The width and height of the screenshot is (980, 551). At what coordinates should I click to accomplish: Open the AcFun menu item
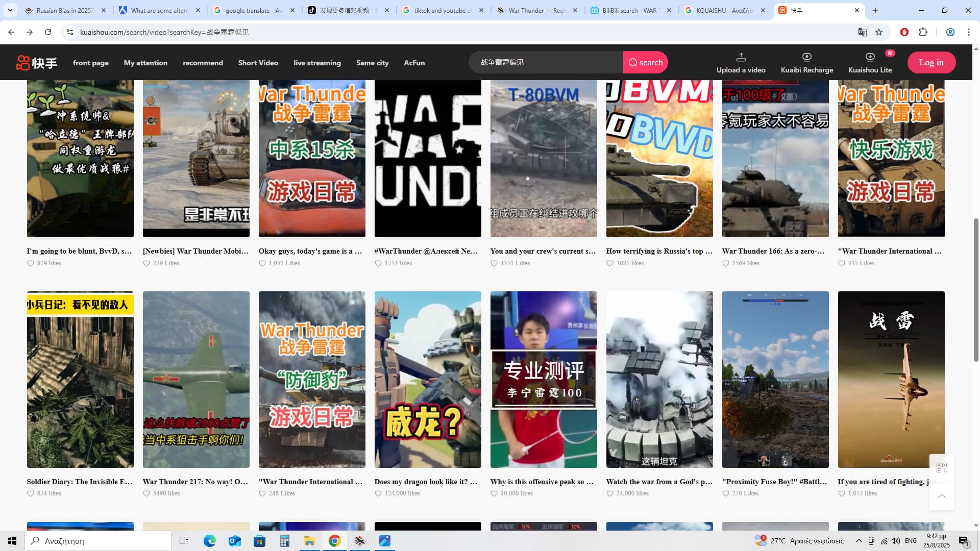[x=414, y=63]
